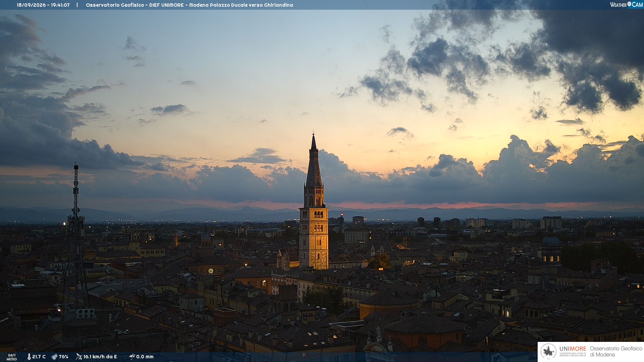This screenshot has height=362, width=644.
Task: Click the Università degli Studi di Modena subtitle
Action: pyautogui.click(x=573, y=354)
